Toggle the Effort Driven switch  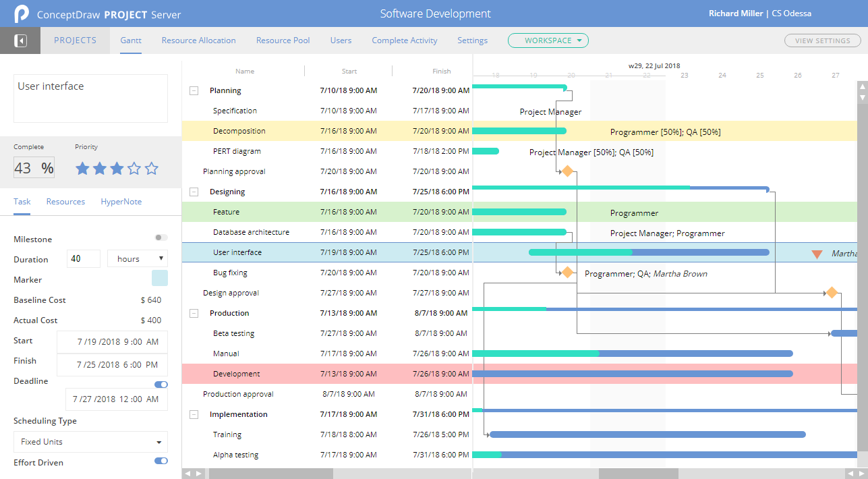tap(161, 461)
